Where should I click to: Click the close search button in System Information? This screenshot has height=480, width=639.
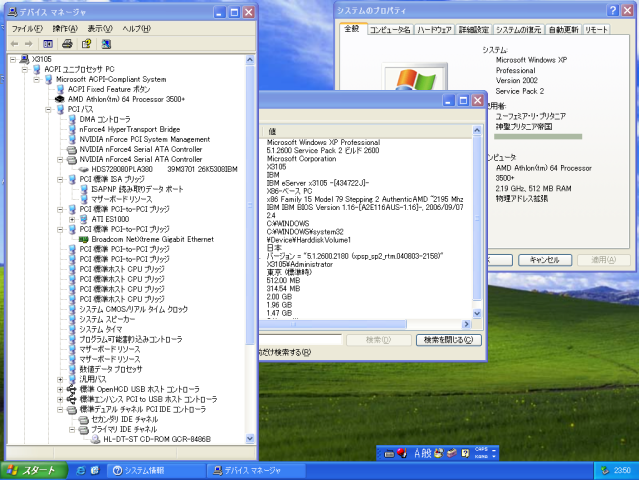(448, 340)
